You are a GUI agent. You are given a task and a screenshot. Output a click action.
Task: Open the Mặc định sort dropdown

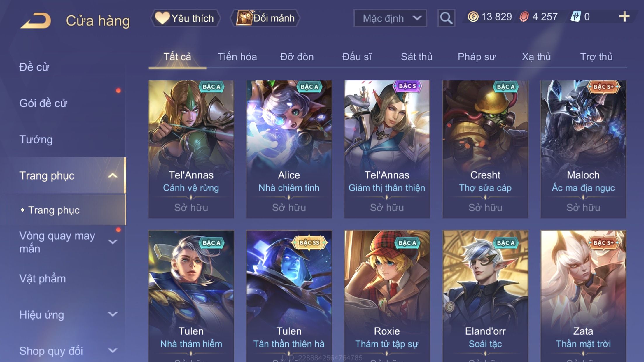(x=390, y=18)
